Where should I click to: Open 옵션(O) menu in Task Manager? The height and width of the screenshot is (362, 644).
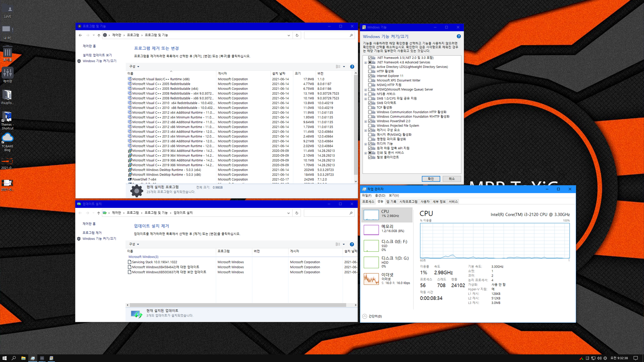pos(380,195)
